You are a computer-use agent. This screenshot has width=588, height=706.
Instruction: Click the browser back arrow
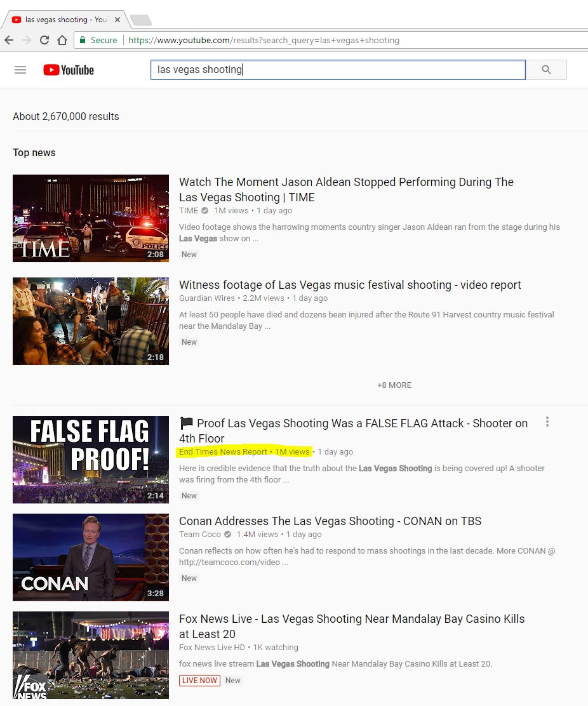point(8,40)
